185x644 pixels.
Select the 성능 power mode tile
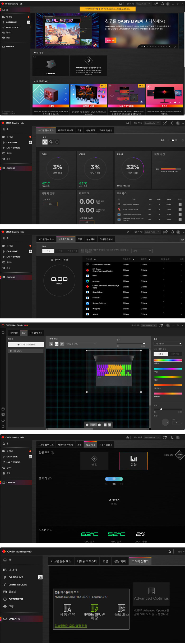pyautogui.click(x=133, y=461)
